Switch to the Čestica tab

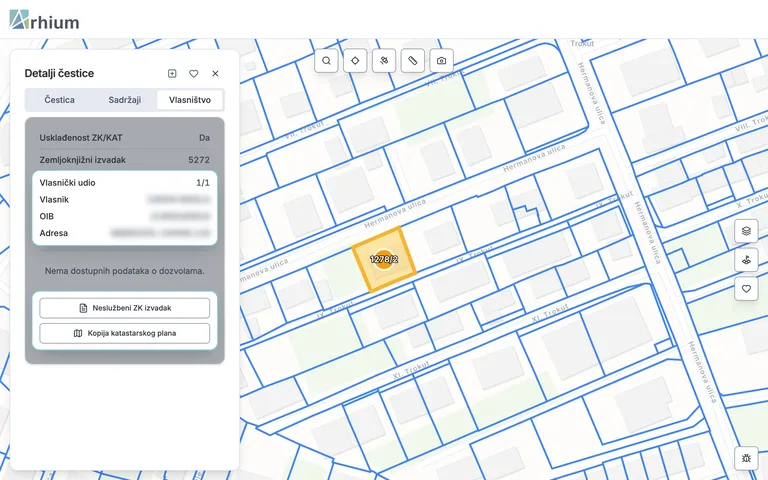[x=59, y=100]
